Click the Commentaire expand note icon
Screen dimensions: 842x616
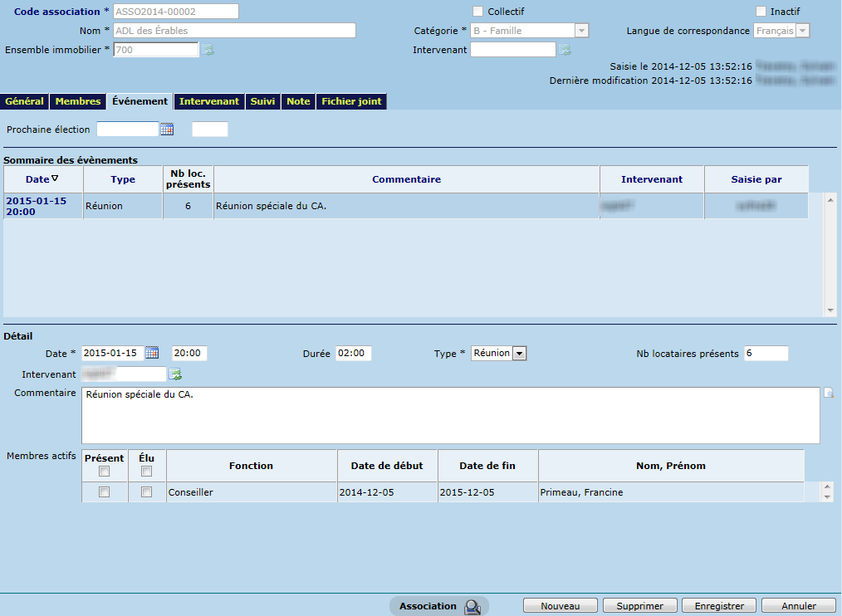[828, 394]
